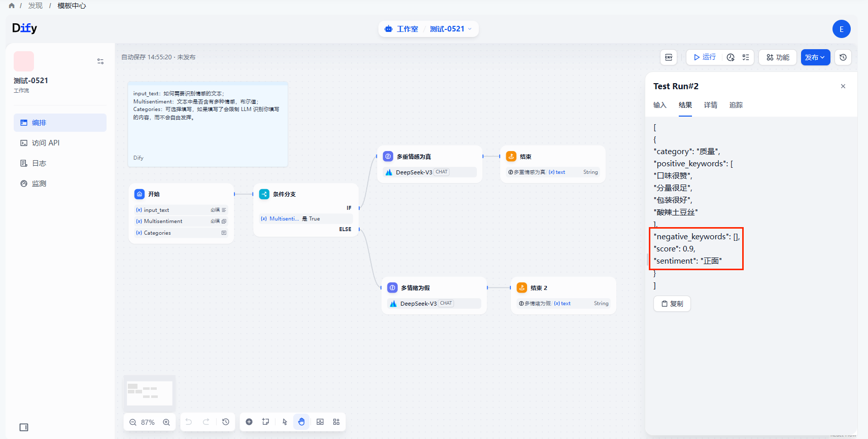868x439 pixels.
Task: Open the checklist icon next to 运行
Action: click(x=746, y=57)
